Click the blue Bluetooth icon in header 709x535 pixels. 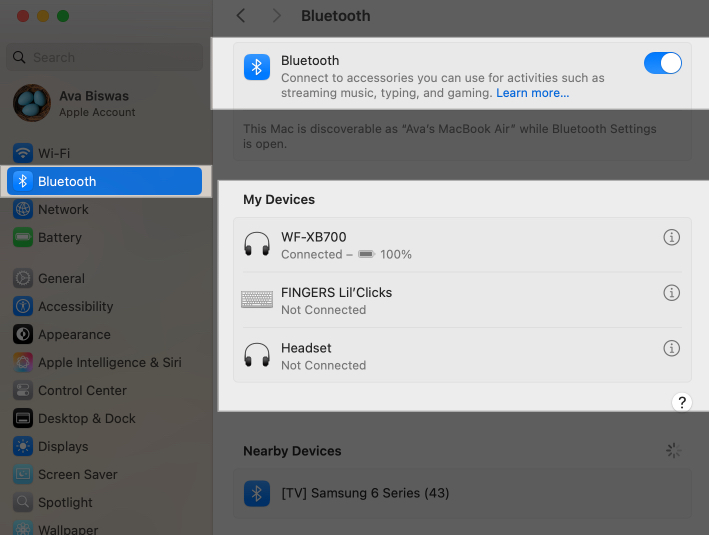[x=257, y=67]
